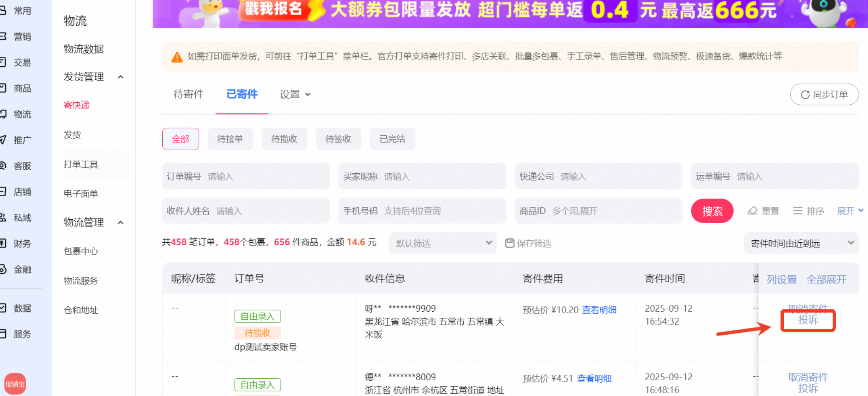Click 全部展开 in table header

pos(826,279)
